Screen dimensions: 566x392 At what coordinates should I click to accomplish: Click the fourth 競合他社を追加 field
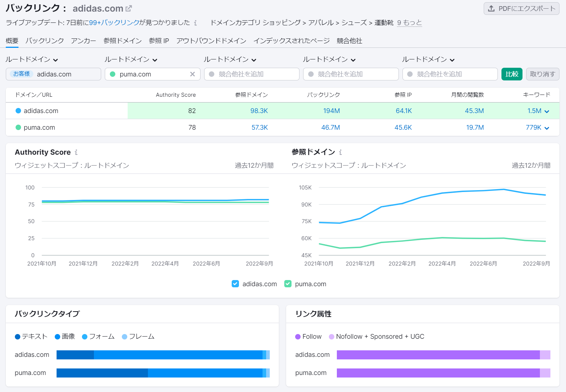tap(351, 74)
